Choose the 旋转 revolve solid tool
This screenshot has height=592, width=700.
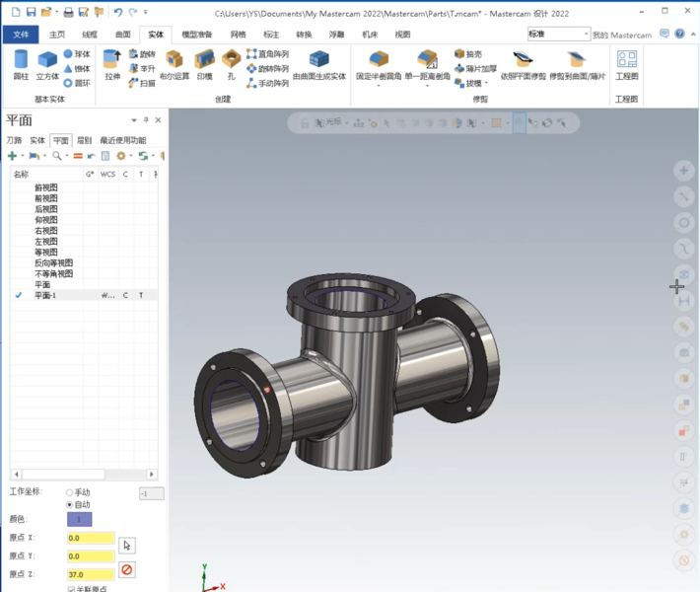click(x=142, y=54)
